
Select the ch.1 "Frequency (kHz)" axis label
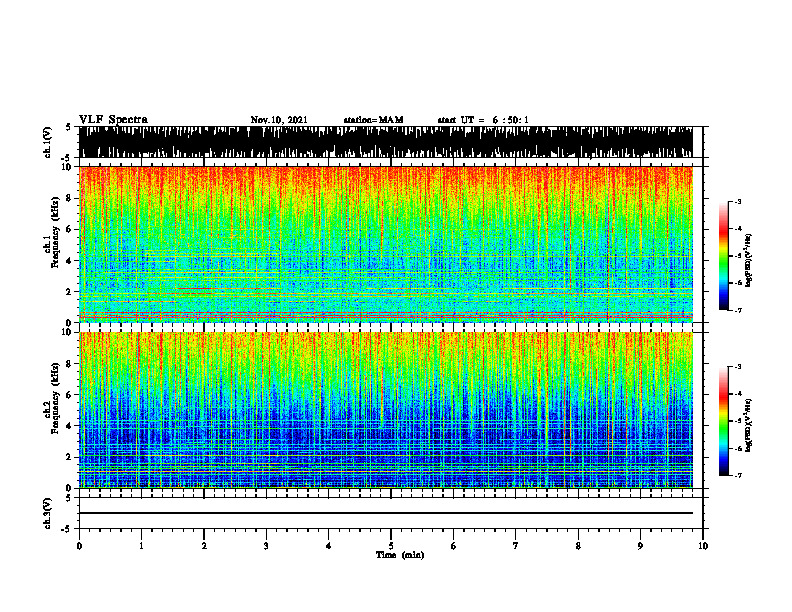(55, 232)
